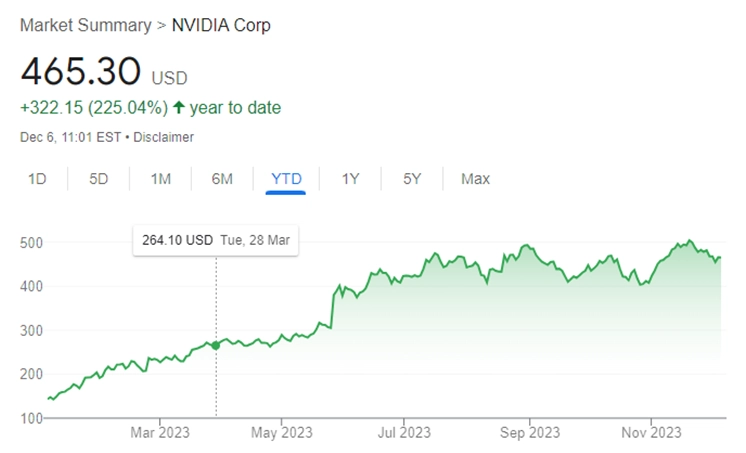Screen dimensions: 746x453
Task: Select the 1D time range tab
Action: point(37,179)
